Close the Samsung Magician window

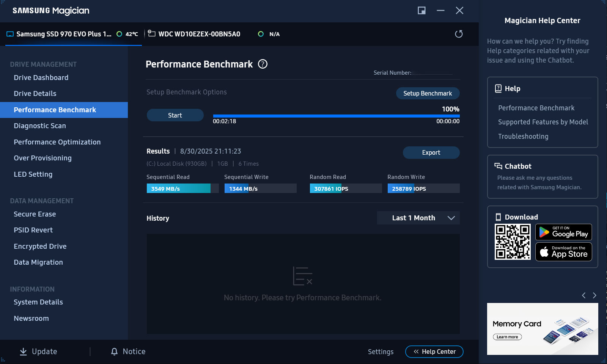tap(459, 11)
